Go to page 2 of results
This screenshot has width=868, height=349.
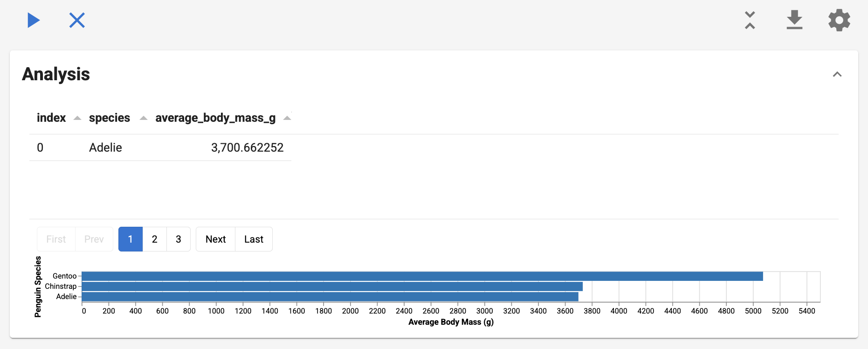coord(154,239)
